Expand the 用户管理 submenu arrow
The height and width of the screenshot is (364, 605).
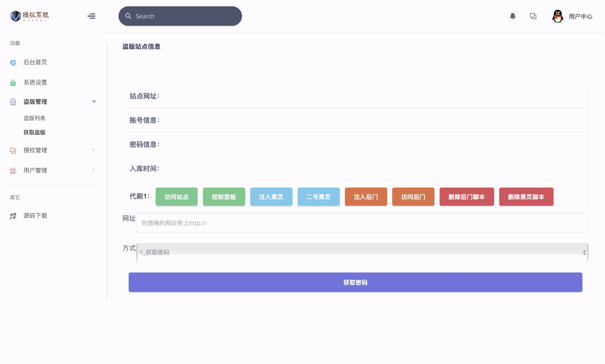coord(94,170)
